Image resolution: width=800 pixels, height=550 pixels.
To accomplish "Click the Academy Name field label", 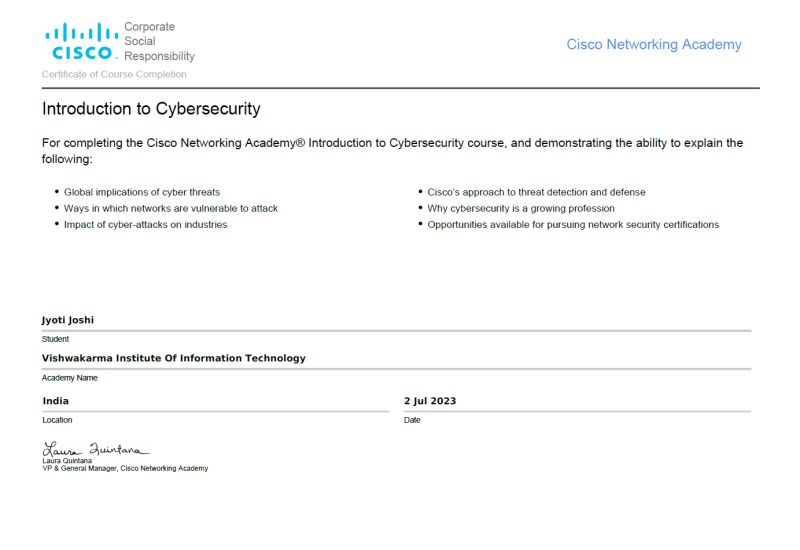I will click(69, 378).
